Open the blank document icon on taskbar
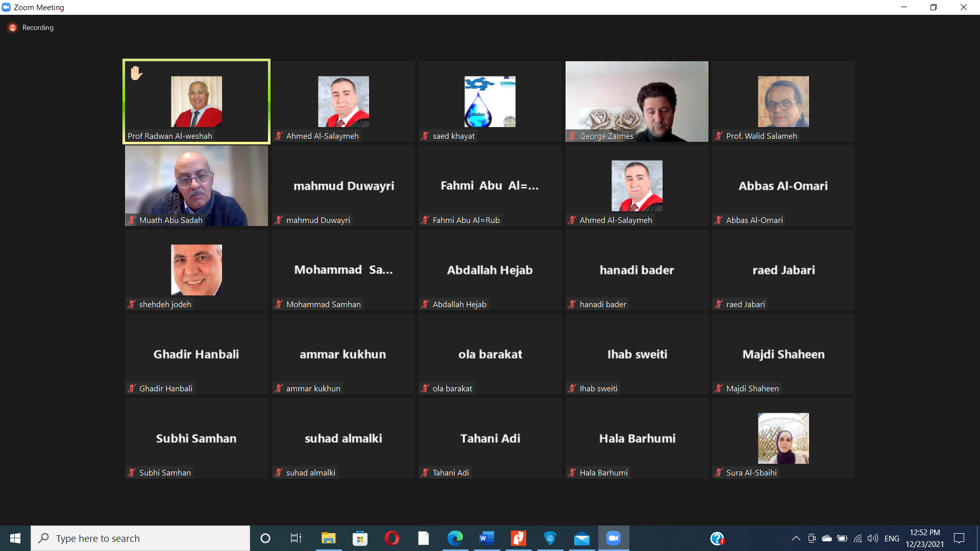Viewport: 980px width, 551px height. [424, 538]
